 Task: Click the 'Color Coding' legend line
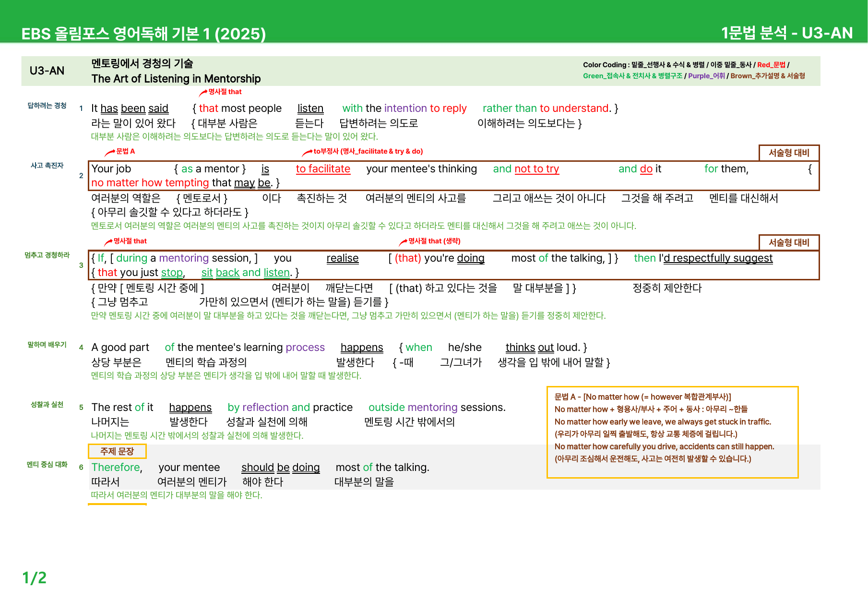[686, 65]
